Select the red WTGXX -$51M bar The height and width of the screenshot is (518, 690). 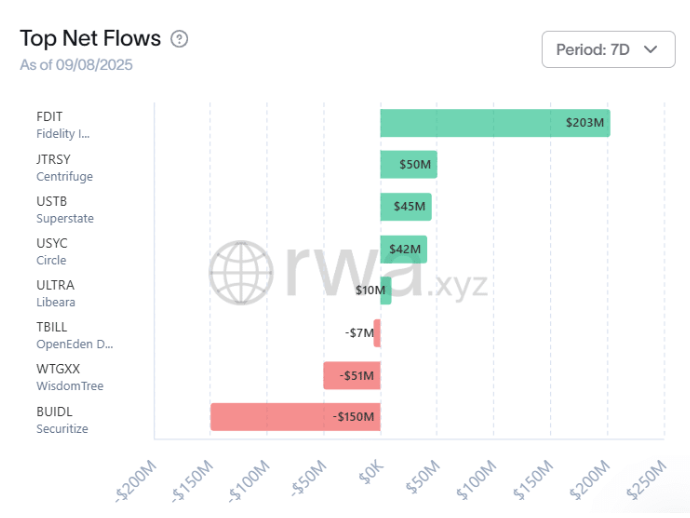point(351,375)
